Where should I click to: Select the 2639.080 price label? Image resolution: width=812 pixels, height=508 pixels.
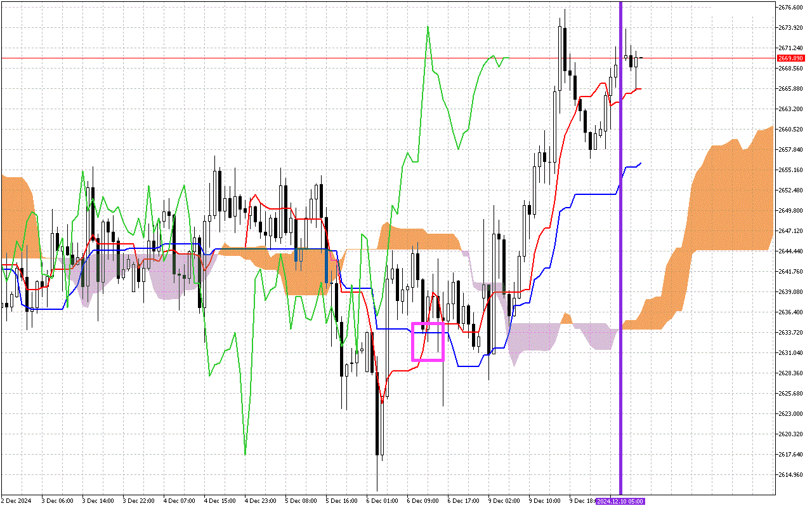pos(790,292)
